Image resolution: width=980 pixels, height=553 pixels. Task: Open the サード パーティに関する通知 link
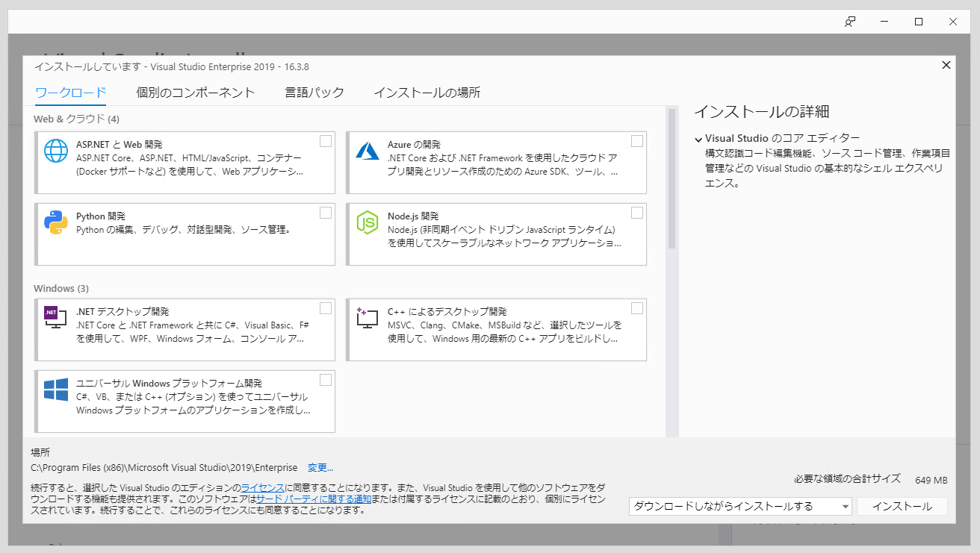pyautogui.click(x=314, y=499)
